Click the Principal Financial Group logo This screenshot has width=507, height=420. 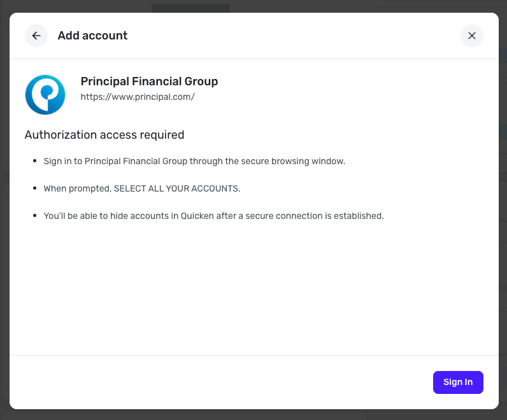(45, 95)
